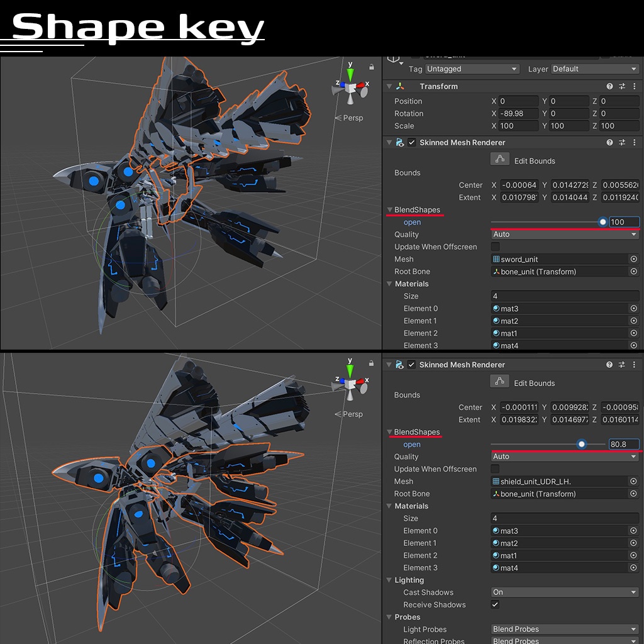Toggle the upper Scene view gizmo lock
This screenshot has width=644, height=644.
pyautogui.click(x=371, y=67)
